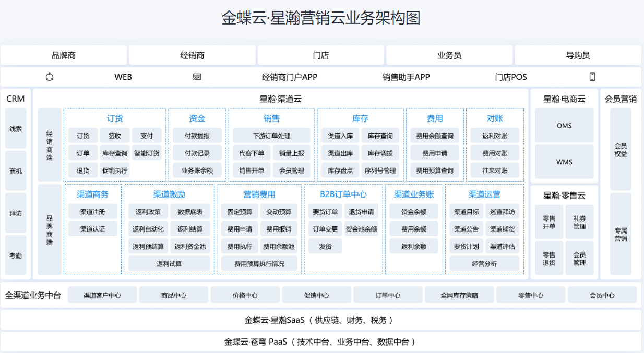Click the screen icon before 经销商门户APP

point(197,77)
